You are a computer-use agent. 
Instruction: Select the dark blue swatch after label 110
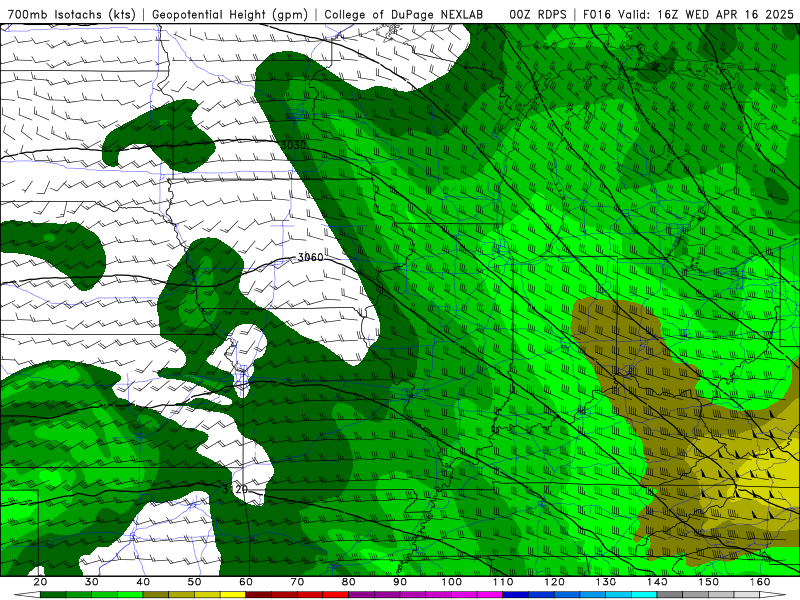516,595
